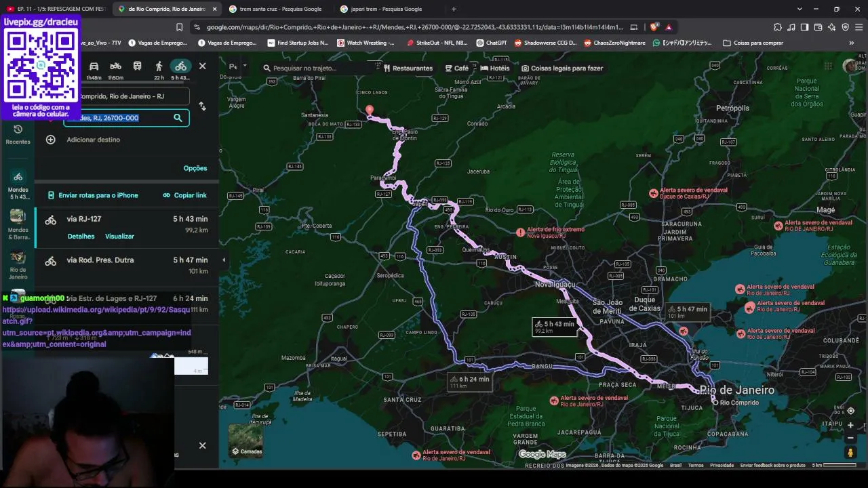Close the Google Maps tab
The width and height of the screenshot is (868, 488).
click(215, 9)
